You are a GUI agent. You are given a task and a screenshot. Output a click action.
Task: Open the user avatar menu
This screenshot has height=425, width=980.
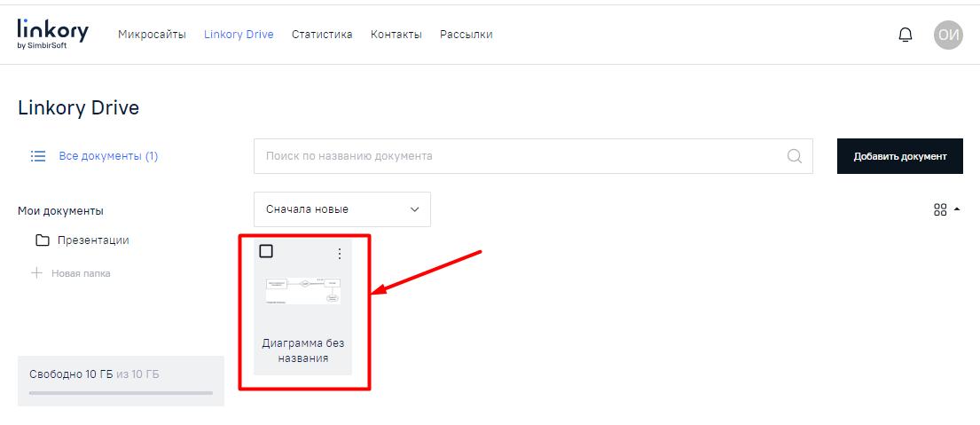tap(947, 35)
